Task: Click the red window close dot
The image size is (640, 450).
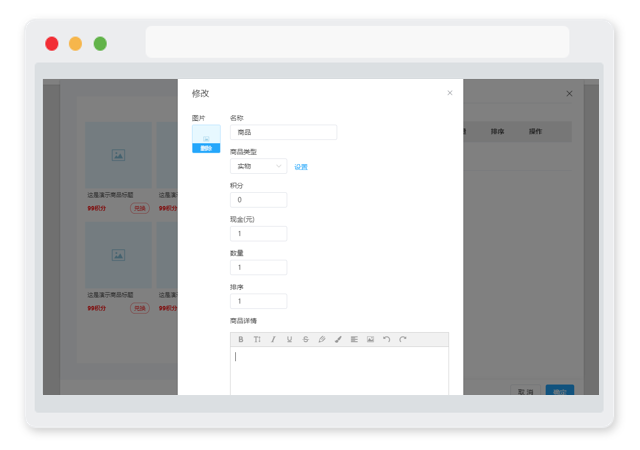Action: pyautogui.click(x=52, y=44)
